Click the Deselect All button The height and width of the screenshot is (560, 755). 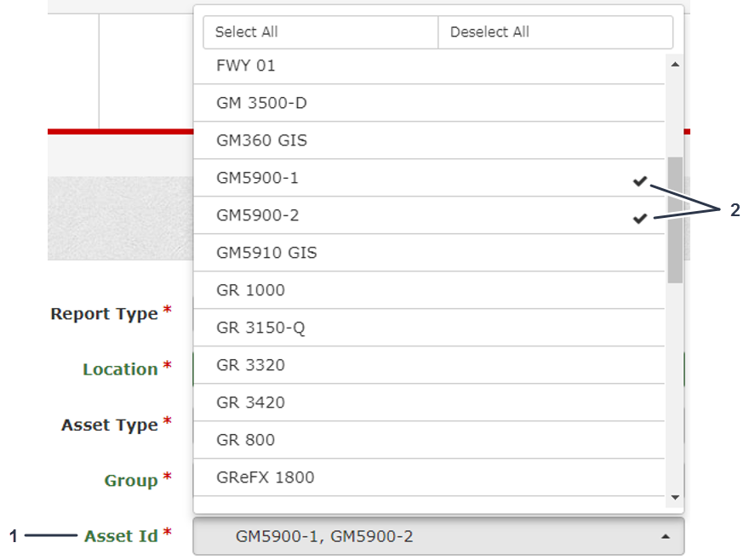(555, 32)
